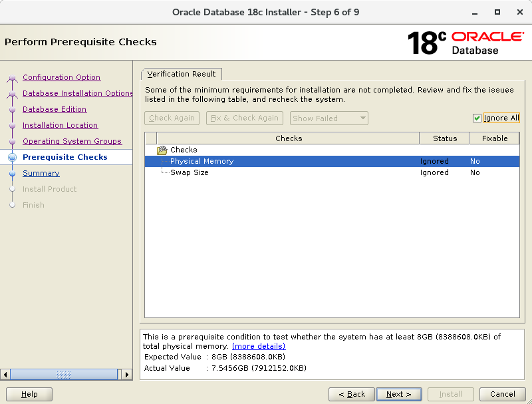Screen dimensions: 532x404
Task: Click the Prerequisite Checks current step indicator
Action: click(x=13, y=157)
